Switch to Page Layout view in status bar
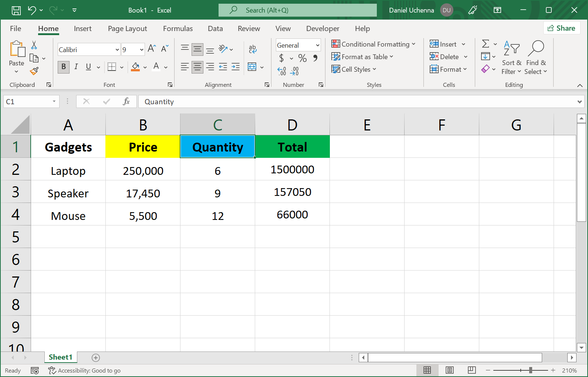This screenshot has height=377, width=588. [x=449, y=370]
